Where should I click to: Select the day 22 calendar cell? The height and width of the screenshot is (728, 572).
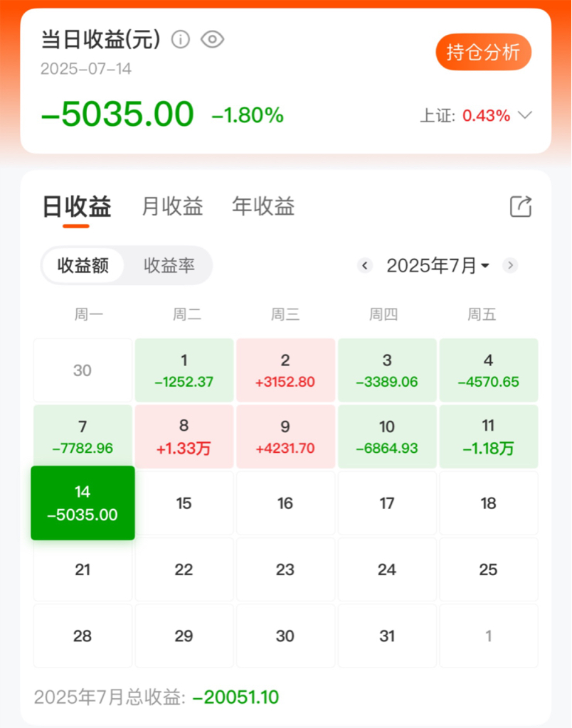click(x=184, y=569)
